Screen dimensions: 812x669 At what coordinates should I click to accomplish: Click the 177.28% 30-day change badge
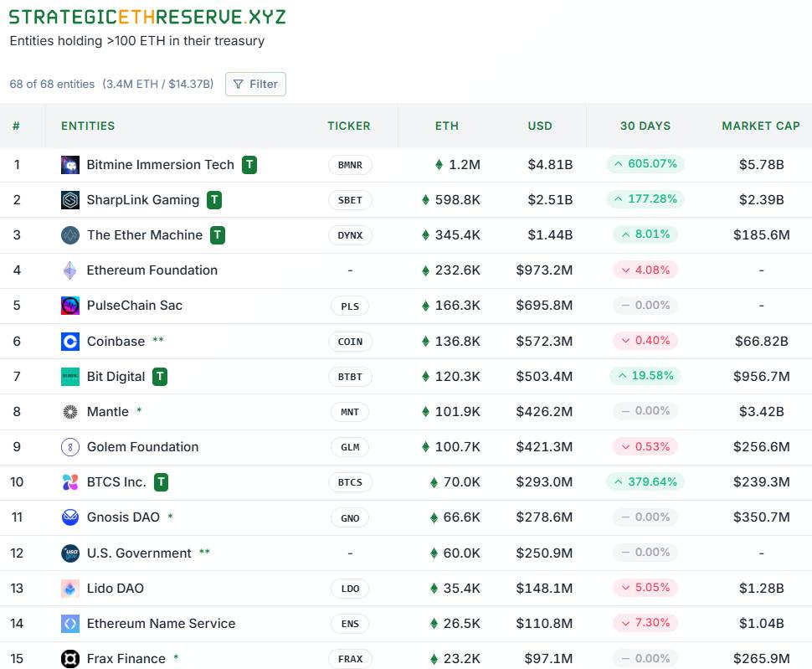click(x=645, y=199)
